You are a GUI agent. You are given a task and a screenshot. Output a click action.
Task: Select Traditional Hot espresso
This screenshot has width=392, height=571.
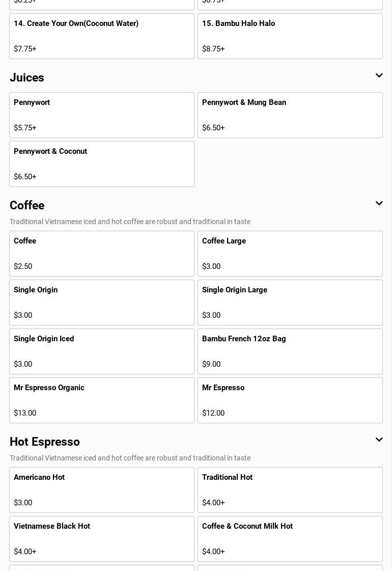click(290, 490)
